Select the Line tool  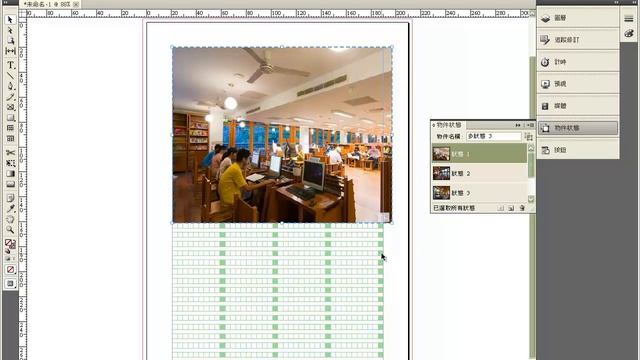point(10,76)
